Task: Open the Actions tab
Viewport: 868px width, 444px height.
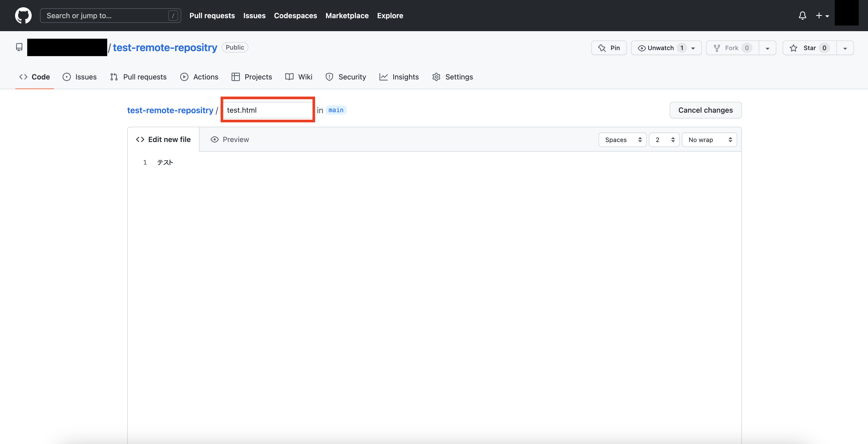Action: point(199,77)
